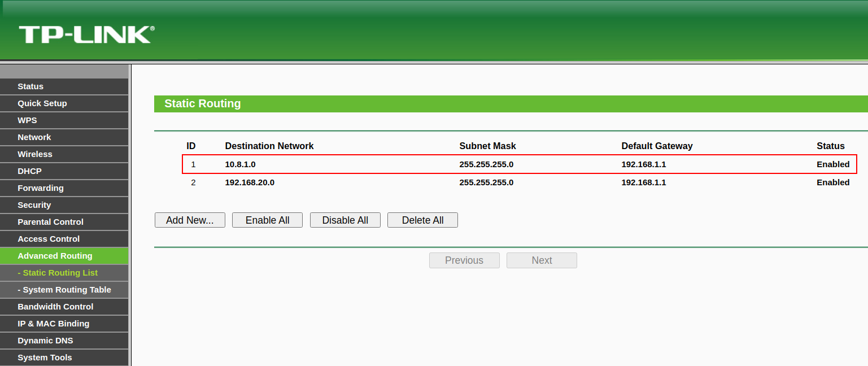The image size is (868, 366).
Task: Click subnet mask of route 192.168.20.0
Action: [486, 182]
